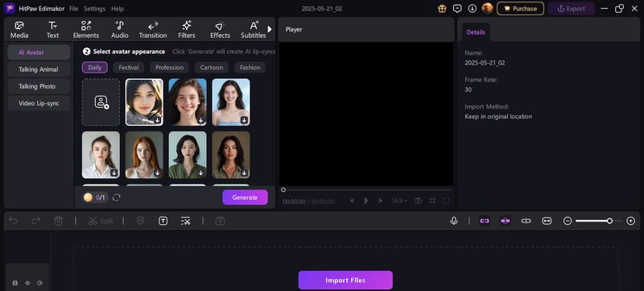Open the Settings menu
Screen dimensions: 644x291
point(94,9)
